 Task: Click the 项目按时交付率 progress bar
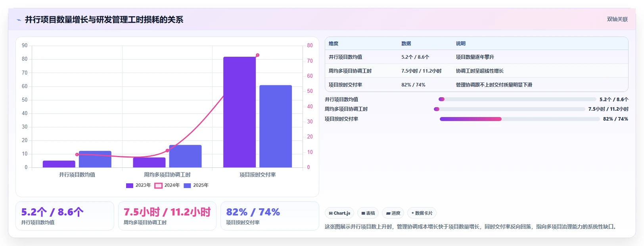click(519, 119)
